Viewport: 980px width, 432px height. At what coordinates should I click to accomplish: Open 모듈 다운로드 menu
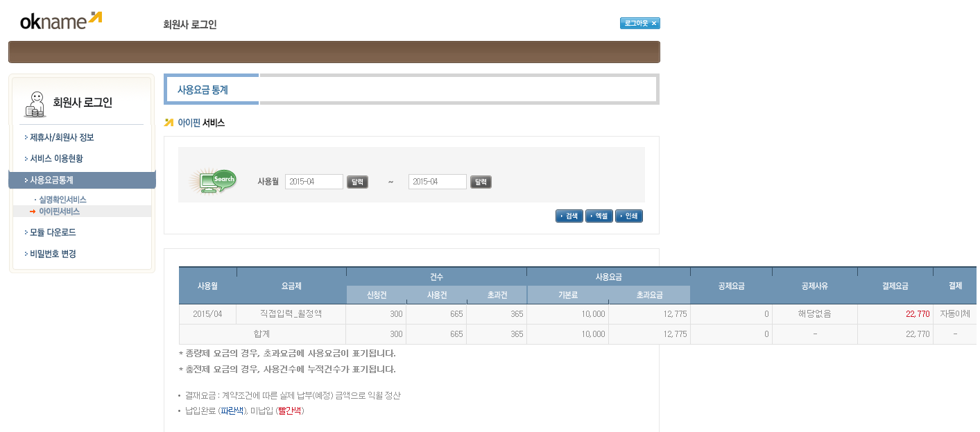tap(53, 232)
